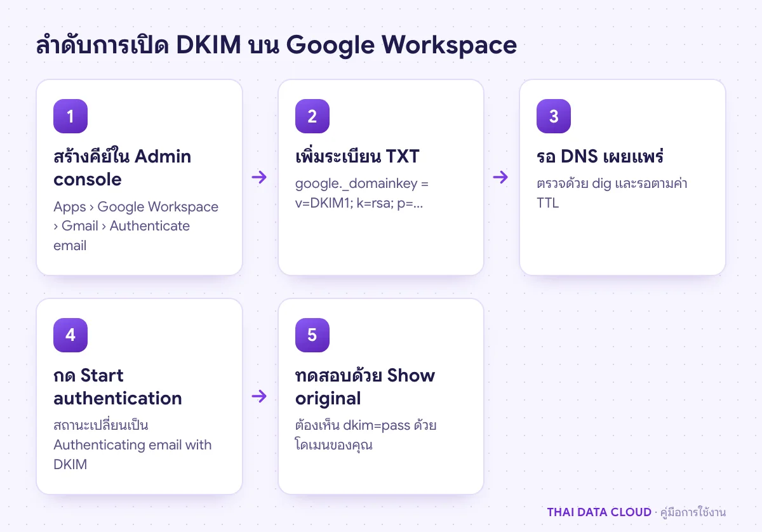Image resolution: width=762 pixels, height=532 pixels.
Task: Select title 'ทดสอบด้วย Show original'
Action: pyautogui.click(x=365, y=387)
